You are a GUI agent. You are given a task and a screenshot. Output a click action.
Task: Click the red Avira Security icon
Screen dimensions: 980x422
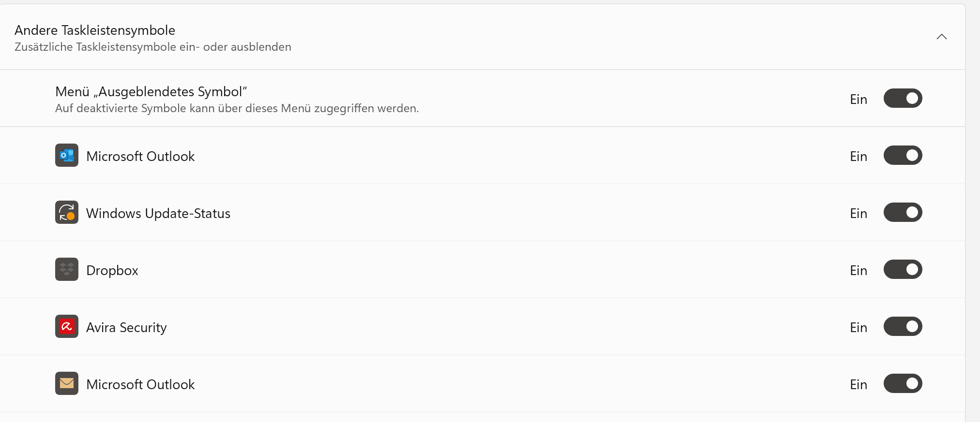coord(67,326)
